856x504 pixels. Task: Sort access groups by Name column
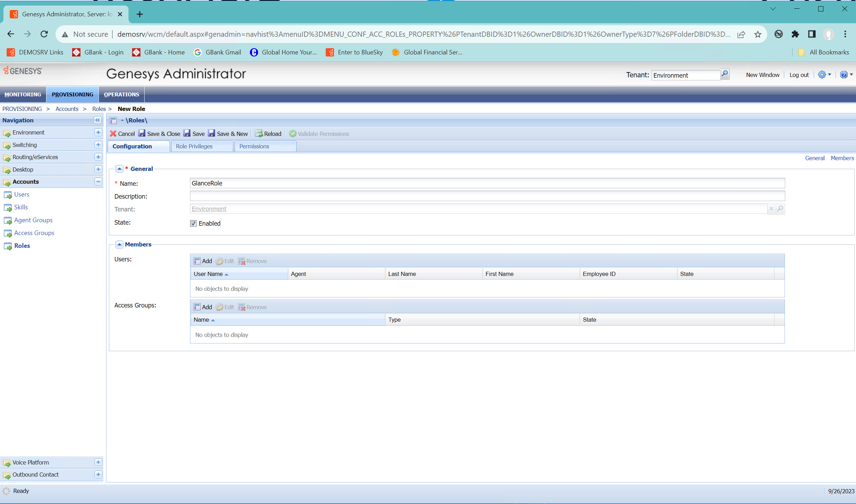288,320
